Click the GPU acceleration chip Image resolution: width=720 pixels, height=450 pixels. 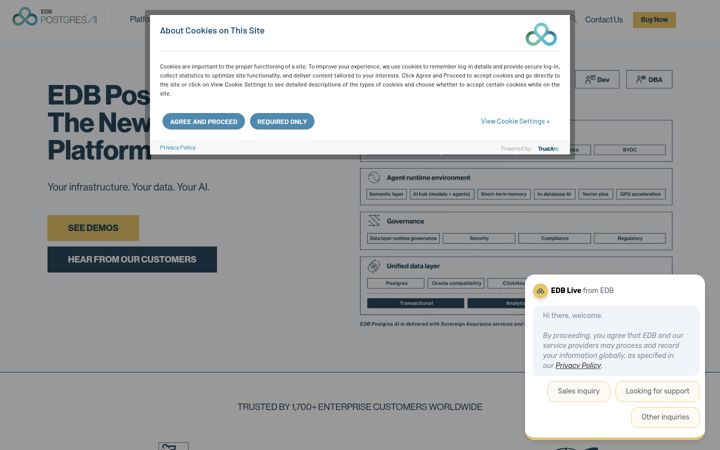click(641, 194)
